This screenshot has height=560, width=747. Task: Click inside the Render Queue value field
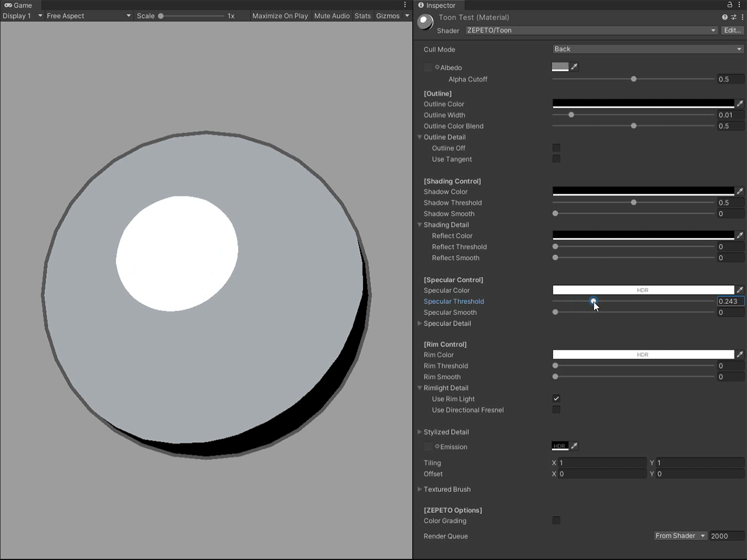click(725, 535)
